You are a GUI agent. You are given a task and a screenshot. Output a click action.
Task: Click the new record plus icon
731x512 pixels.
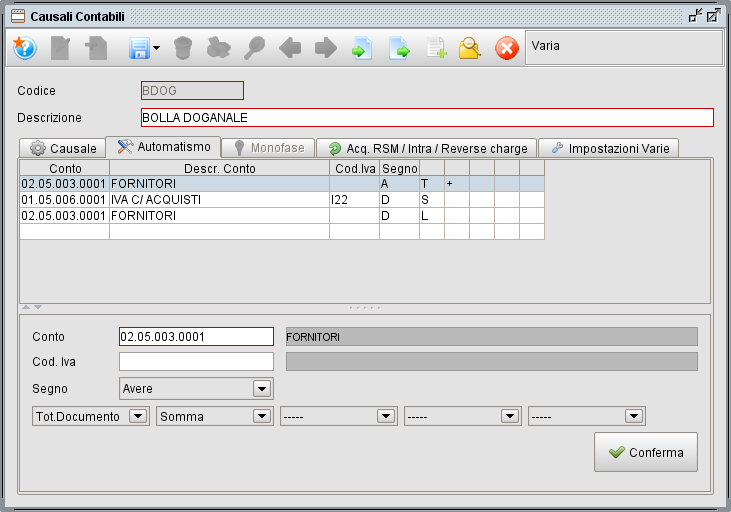click(97, 48)
